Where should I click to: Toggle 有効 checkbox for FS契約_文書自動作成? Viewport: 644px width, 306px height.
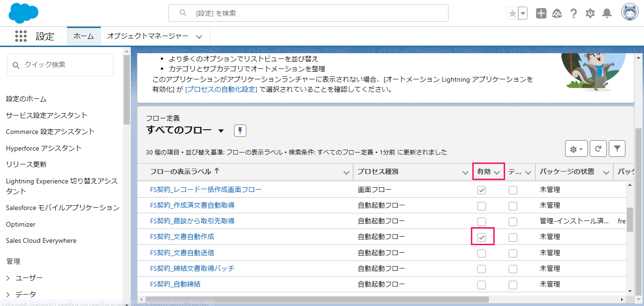tap(482, 237)
